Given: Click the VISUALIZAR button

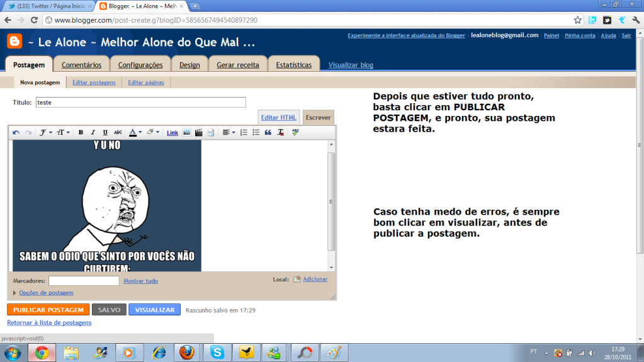Looking at the screenshot, I should click(x=154, y=310).
